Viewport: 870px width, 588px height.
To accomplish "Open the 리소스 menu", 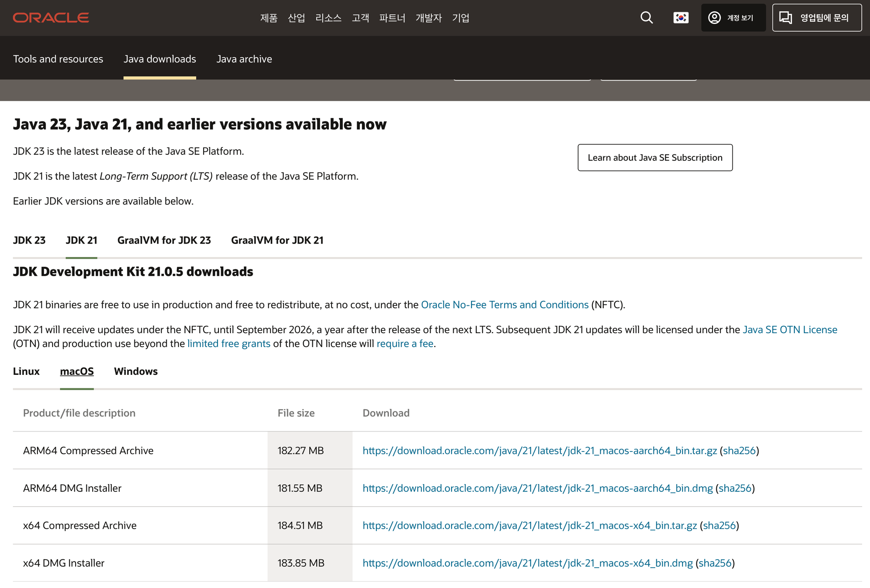I will point(328,18).
